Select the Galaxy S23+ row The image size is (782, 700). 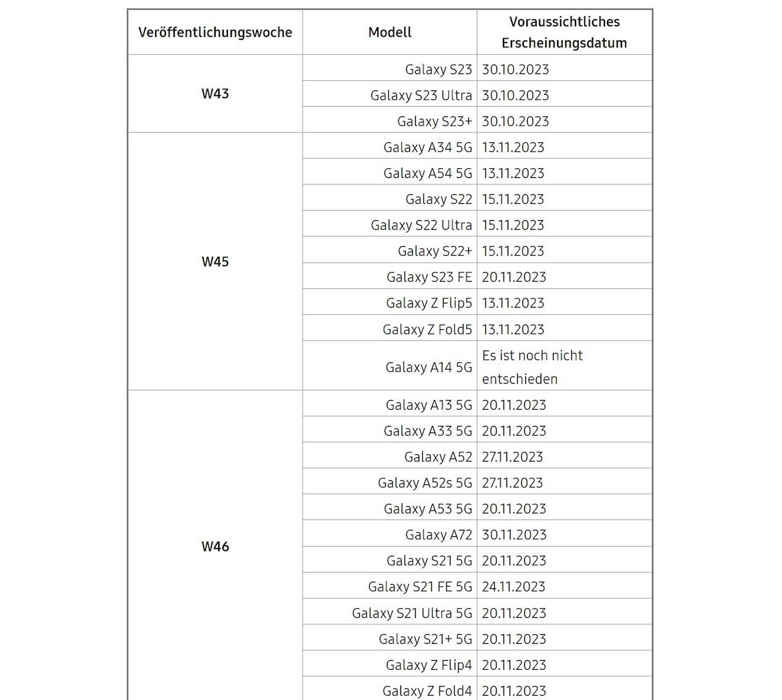(x=477, y=121)
